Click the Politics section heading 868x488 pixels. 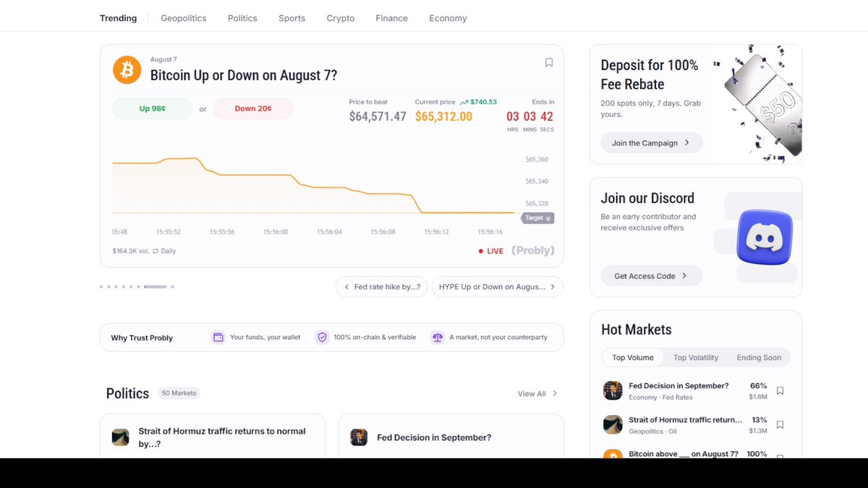pyautogui.click(x=127, y=393)
